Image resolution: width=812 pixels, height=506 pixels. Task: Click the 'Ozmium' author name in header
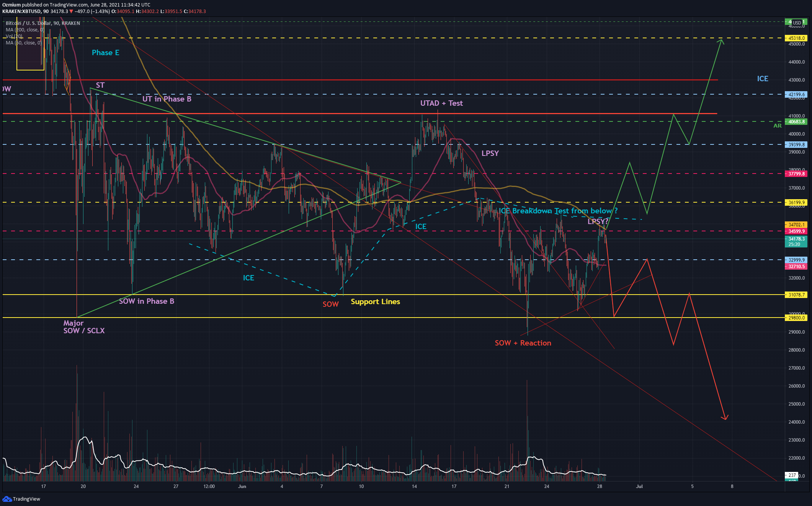(11, 5)
